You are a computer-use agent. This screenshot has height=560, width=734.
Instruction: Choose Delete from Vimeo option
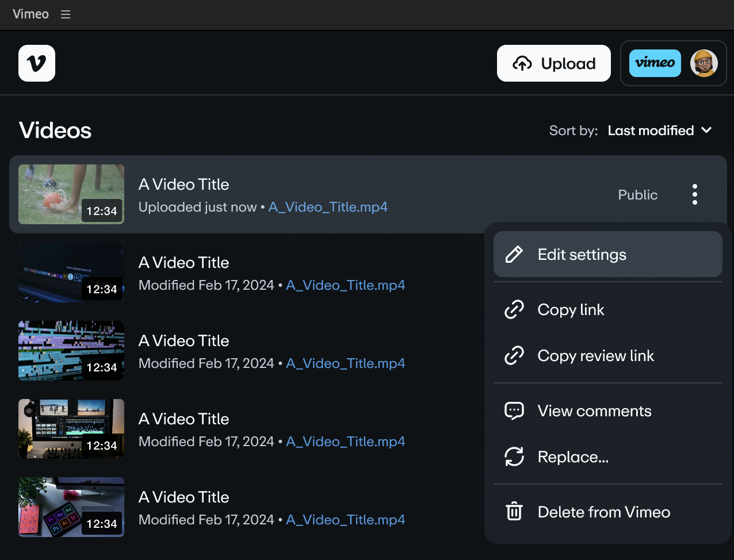click(x=603, y=512)
